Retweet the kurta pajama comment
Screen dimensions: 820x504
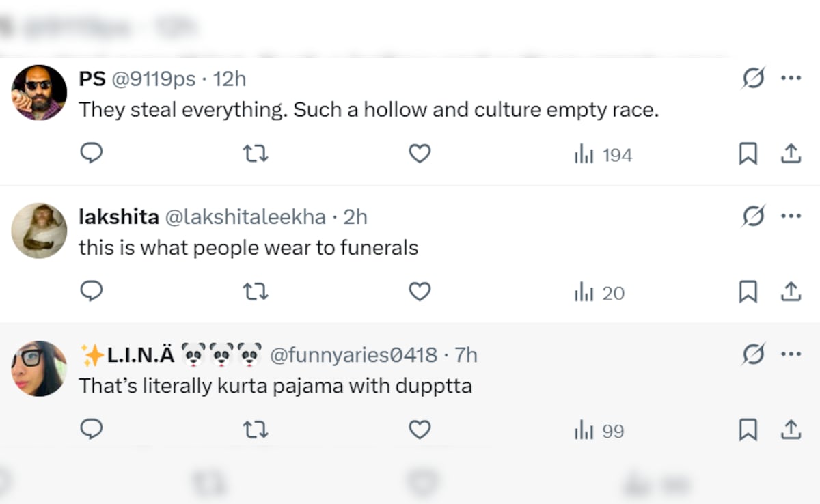pyautogui.click(x=256, y=430)
